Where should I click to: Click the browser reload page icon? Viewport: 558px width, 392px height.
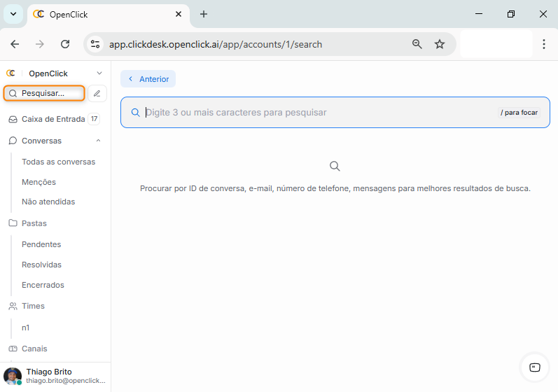pyautogui.click(x=65, y=44)
